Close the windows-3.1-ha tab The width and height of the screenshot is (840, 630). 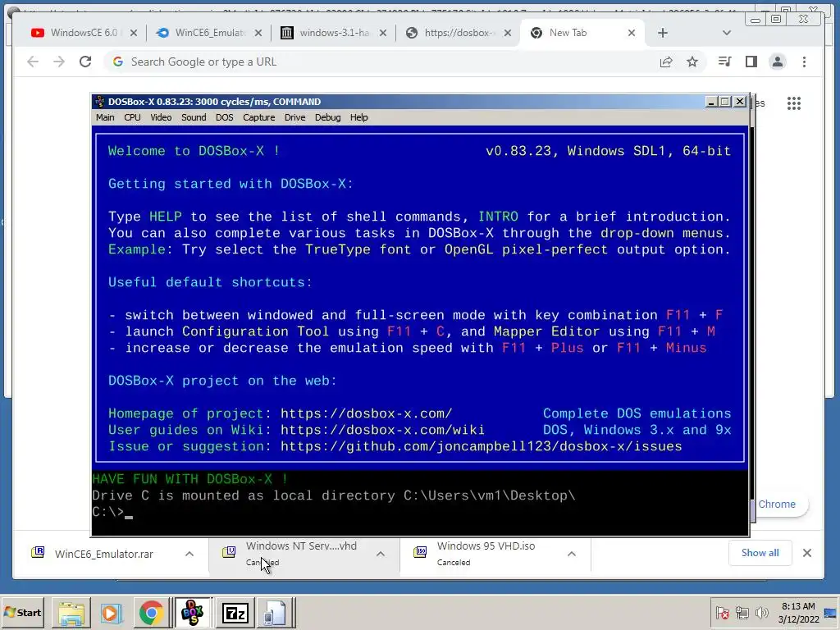383,33
